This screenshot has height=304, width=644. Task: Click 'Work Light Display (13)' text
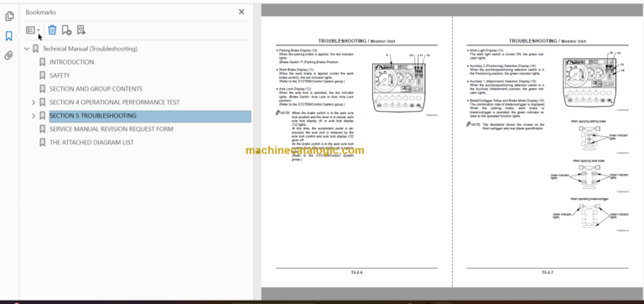[486, 50]
